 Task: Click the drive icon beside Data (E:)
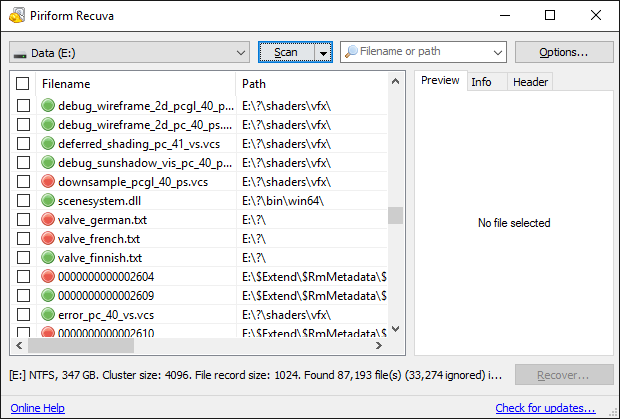(x=20, y=54)
